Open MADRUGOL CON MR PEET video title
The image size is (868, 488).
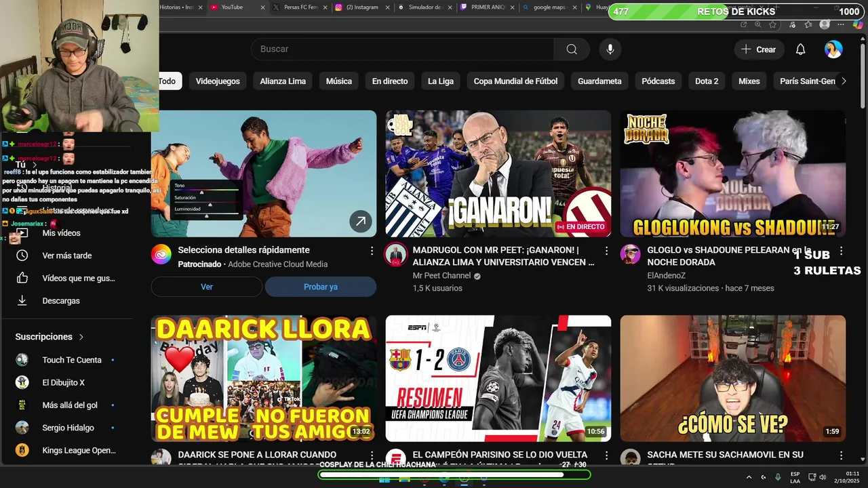tap(503, 256)
